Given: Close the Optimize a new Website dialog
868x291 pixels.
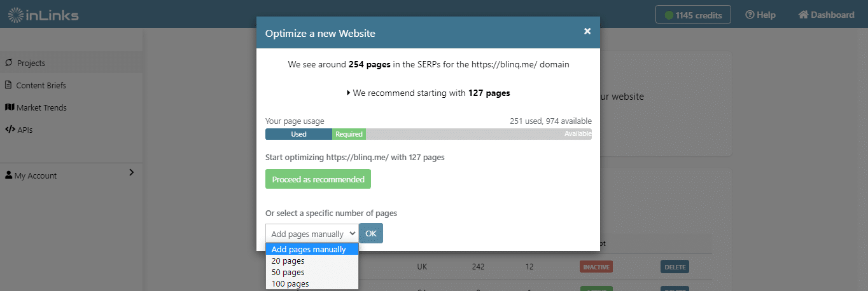Looking at the screenshot, I should coord(587,31).
